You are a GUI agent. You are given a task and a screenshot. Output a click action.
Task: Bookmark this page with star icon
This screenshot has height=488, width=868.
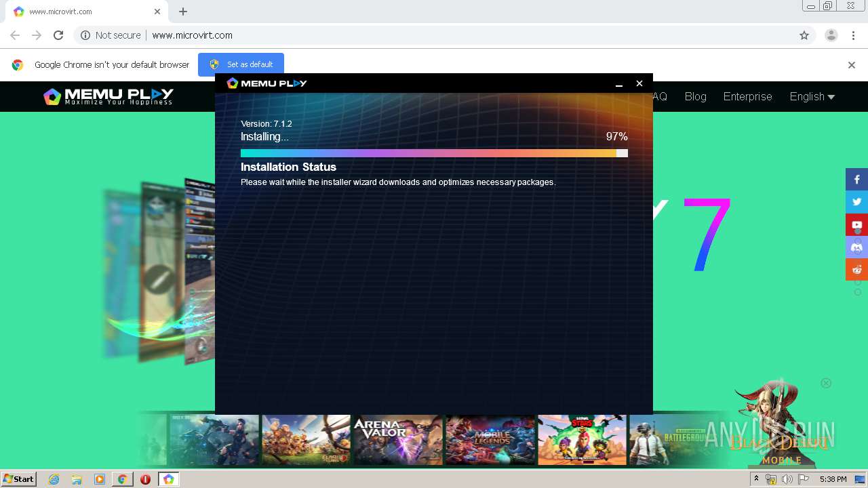[804, 35]
